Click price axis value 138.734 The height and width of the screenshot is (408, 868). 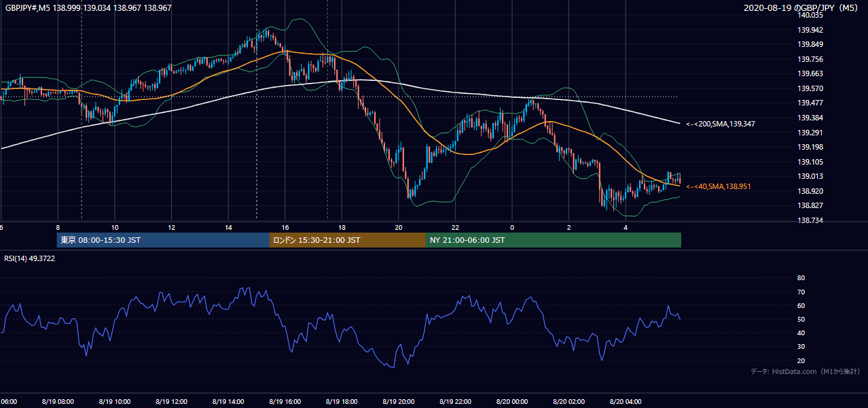pyautogui.click(x=810, y=221)
